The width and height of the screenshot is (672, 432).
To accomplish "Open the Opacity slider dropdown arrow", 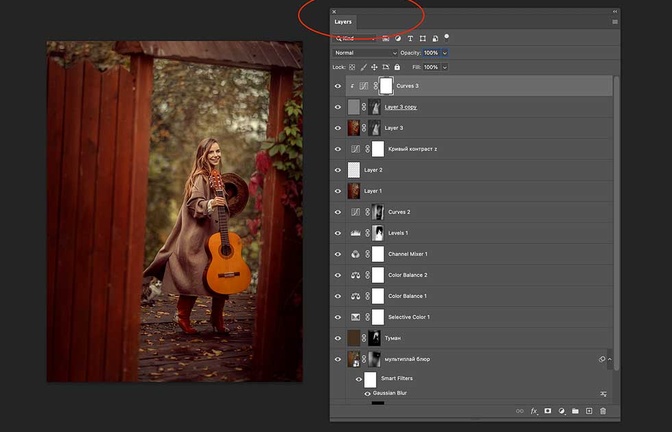I will pos(445,53).
